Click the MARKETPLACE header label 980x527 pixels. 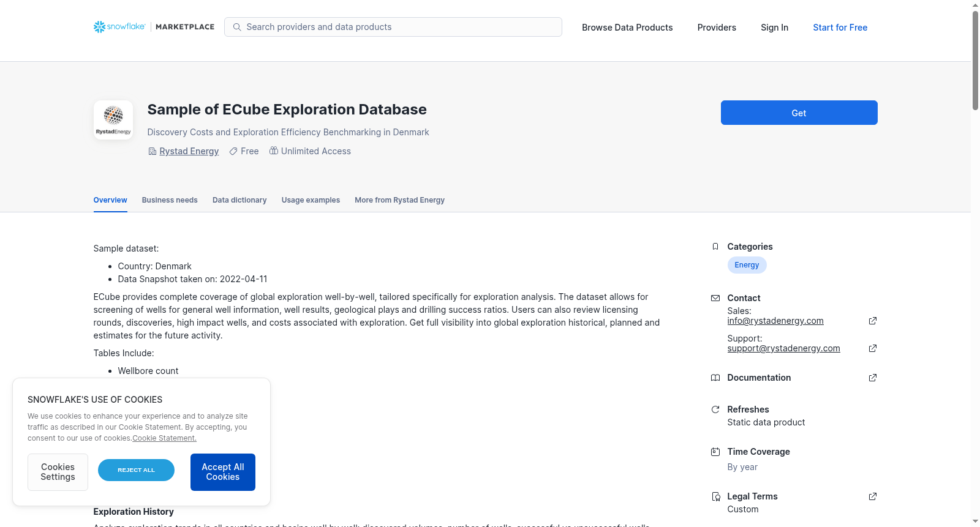[185, 27]
